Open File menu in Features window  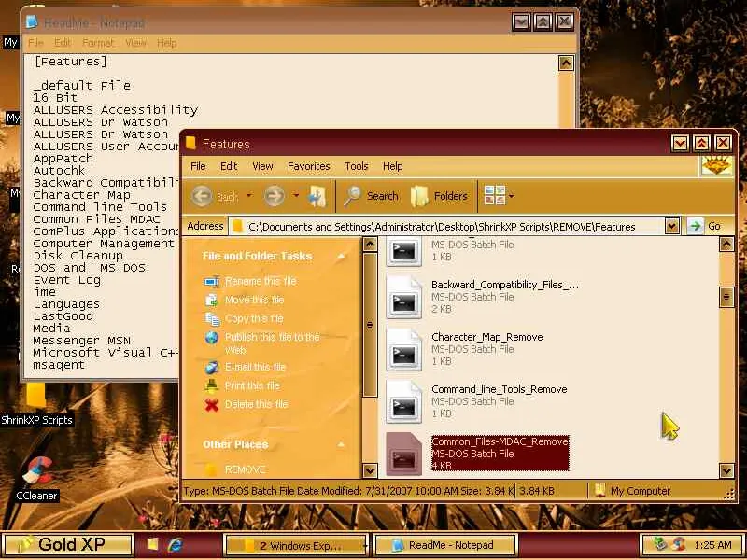pos(198,166)
